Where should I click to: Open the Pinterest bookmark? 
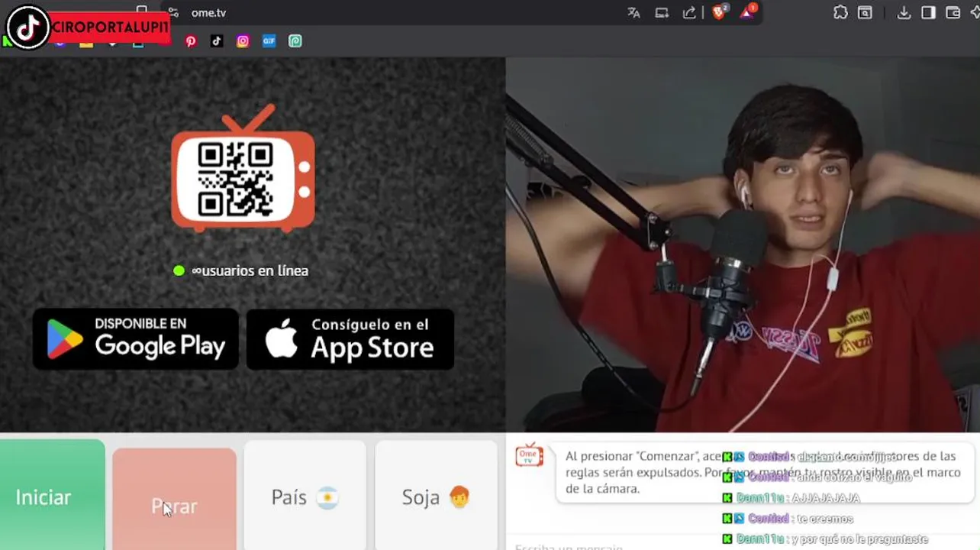click(x=191, y=41)
